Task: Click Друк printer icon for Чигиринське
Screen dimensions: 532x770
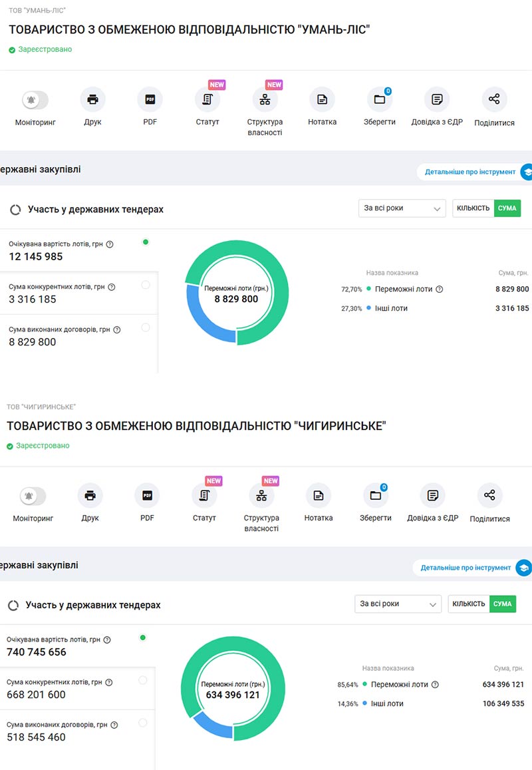Action: click(x=90, y=496)
